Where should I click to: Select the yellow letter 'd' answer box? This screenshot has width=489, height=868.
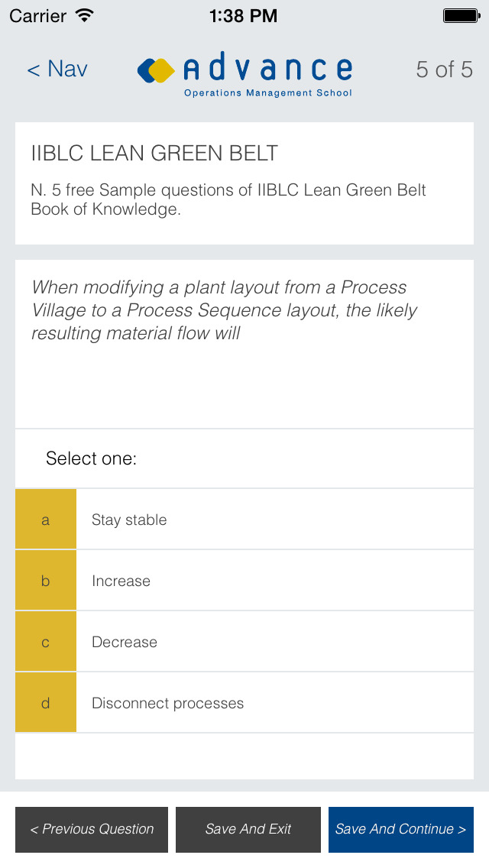click(46, 703)
